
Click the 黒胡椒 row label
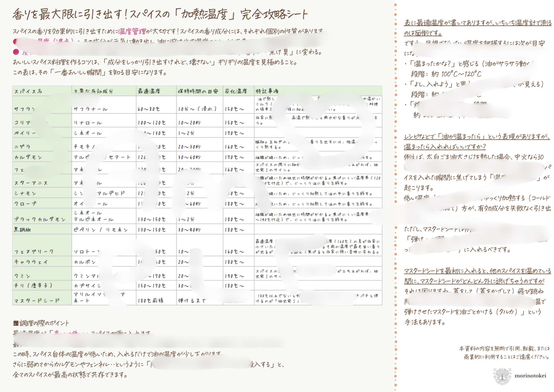(23, 229)
